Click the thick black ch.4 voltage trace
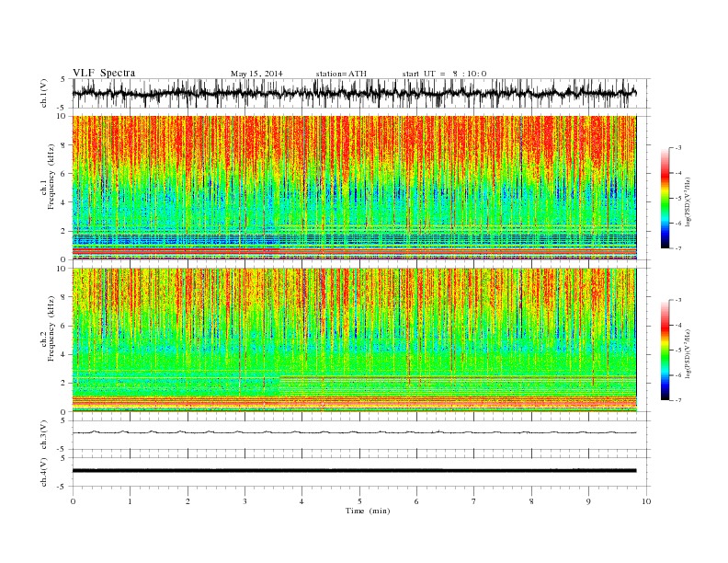Screen dimensions: 728x563 click(354, 471)
